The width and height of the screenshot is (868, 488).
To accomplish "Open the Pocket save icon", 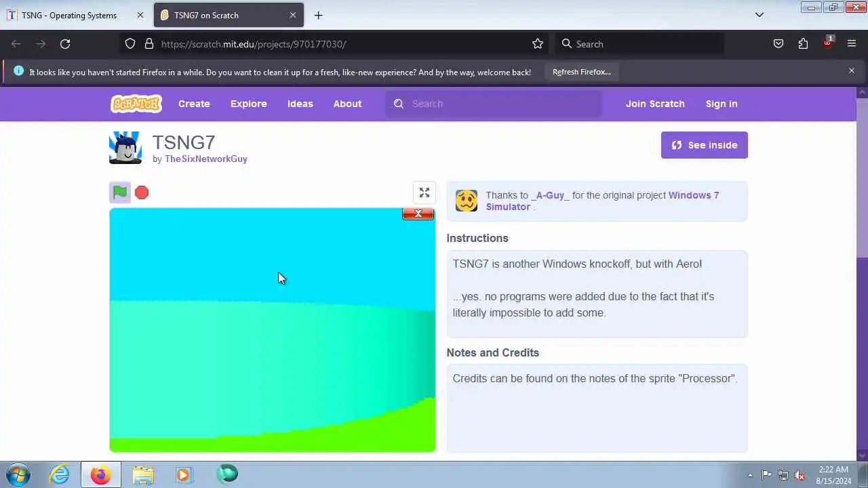I will coord(778,44).
